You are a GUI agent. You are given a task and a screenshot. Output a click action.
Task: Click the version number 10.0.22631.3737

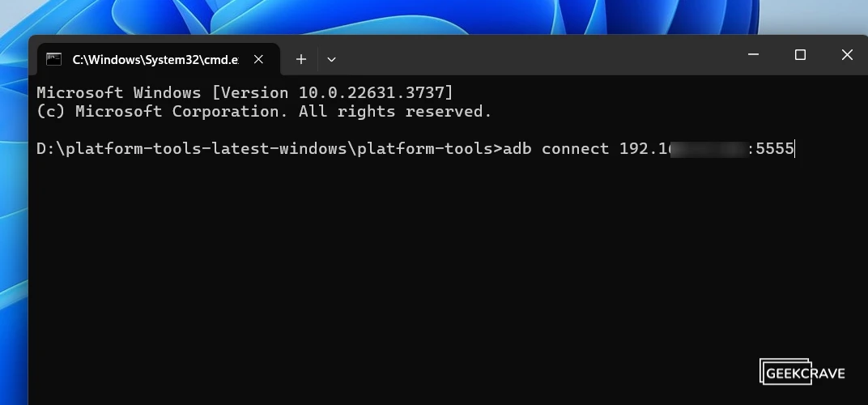(x=372, y=92)
